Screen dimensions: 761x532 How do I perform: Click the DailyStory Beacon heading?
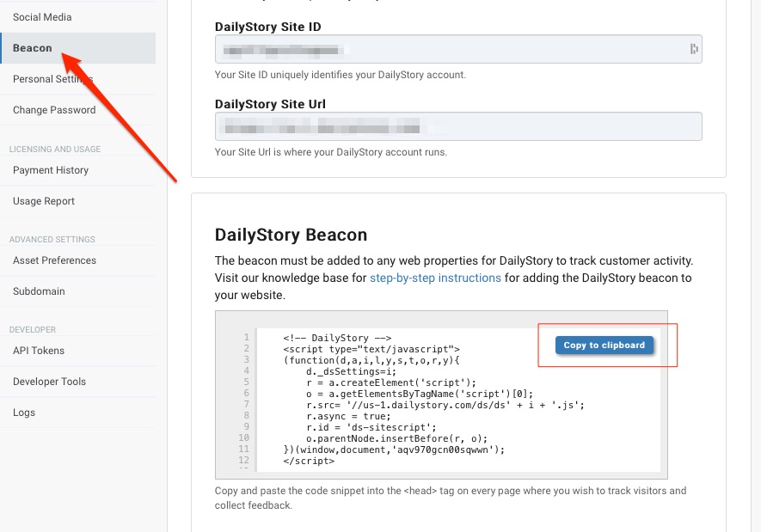pos(291,235)
